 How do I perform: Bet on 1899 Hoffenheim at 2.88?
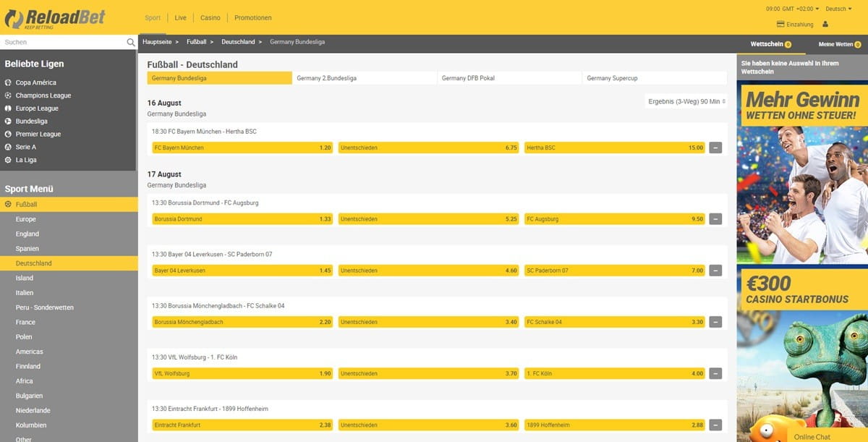[x=615, y=425]
